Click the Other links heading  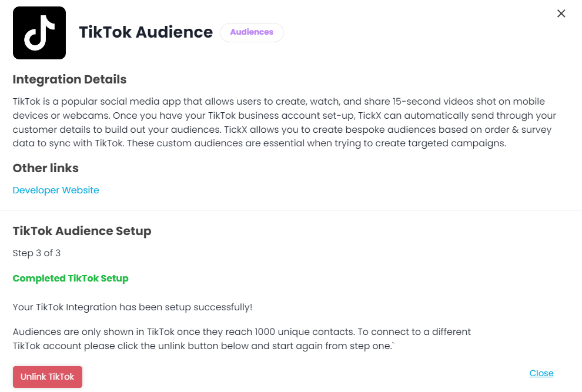click(45, 168)
